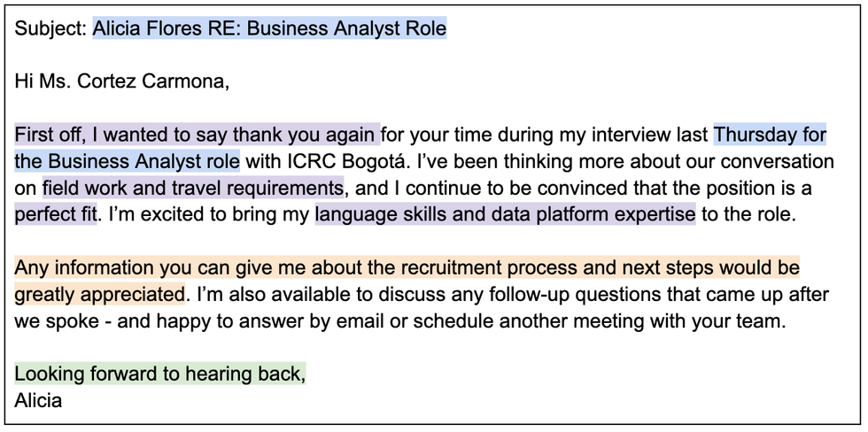The image size is (868, 432).
Task: Click the greeting "Hi Ms. Cortez Carmona"
Action: tap(121, 82)
